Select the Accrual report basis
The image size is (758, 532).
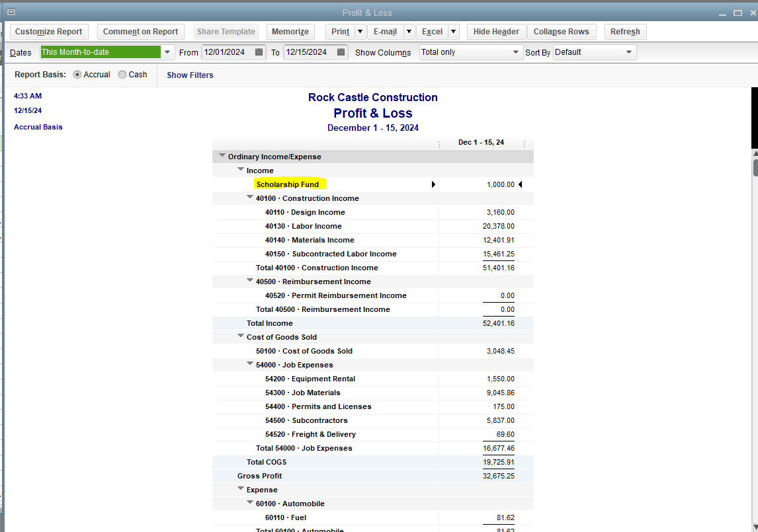(77, 75)
